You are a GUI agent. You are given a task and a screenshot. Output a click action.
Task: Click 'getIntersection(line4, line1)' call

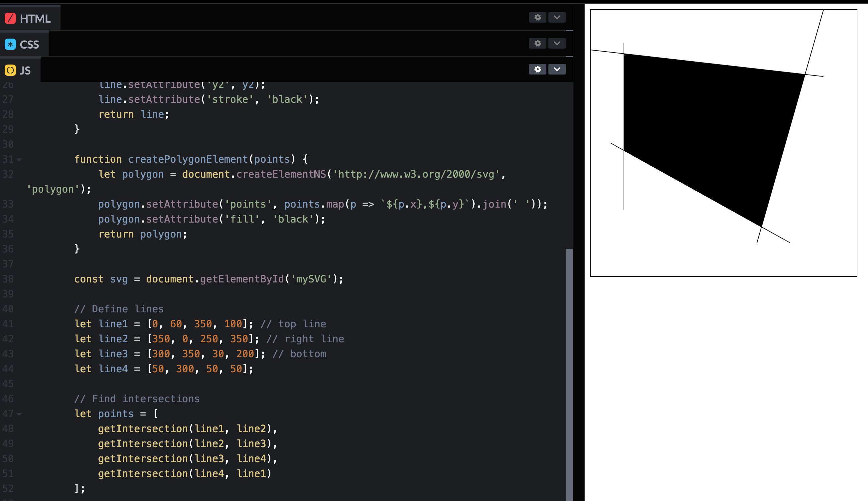[185, 473]
